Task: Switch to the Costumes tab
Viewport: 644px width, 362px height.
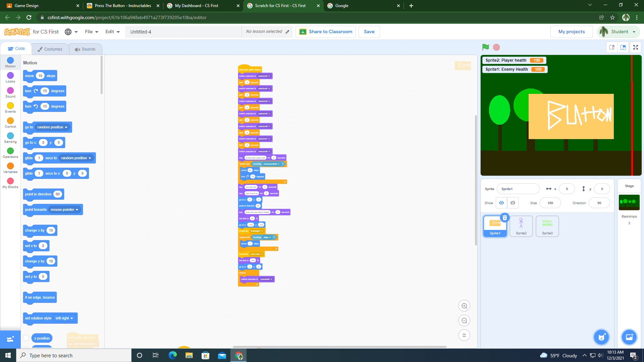Action: (50, 49)
